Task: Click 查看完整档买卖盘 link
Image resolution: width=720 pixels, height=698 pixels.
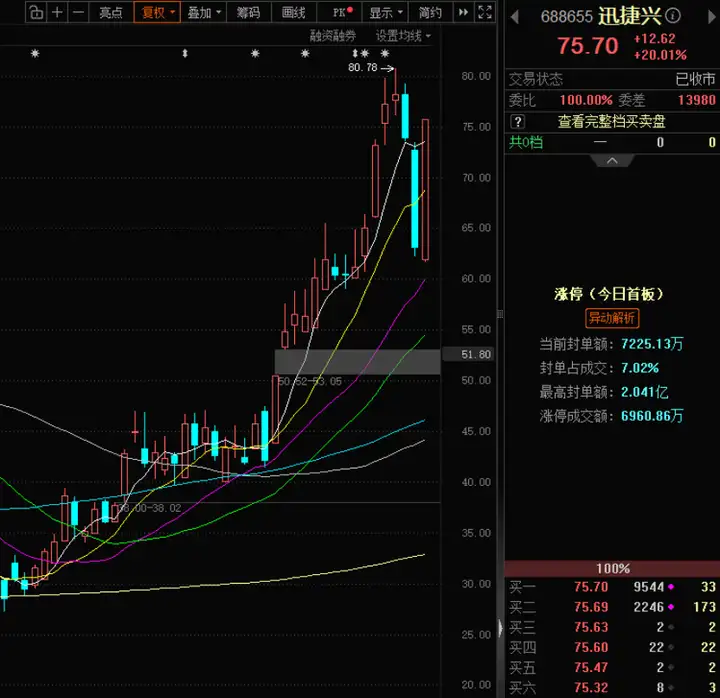Action: (611, 122)
